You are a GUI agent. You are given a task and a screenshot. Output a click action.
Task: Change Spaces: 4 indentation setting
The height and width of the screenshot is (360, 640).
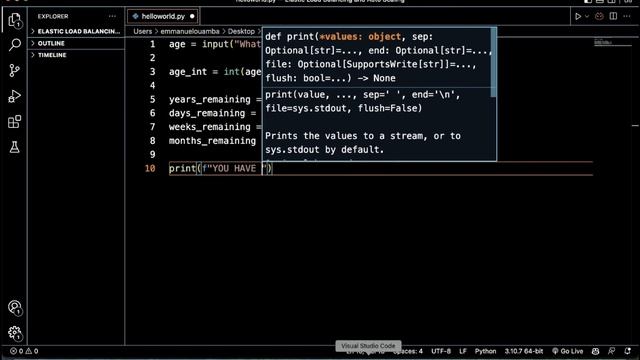click(x=408, y=351)
